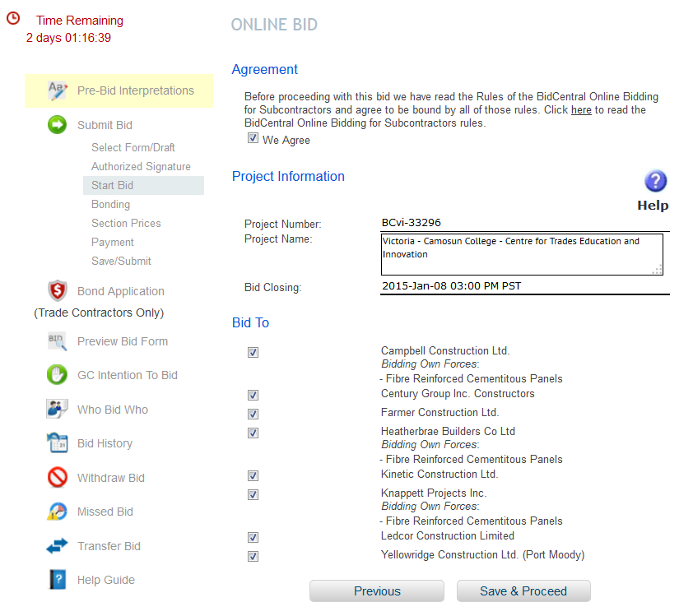Open the Help Guide link
This screenshot has width=693, height=616.
[106, 580]
